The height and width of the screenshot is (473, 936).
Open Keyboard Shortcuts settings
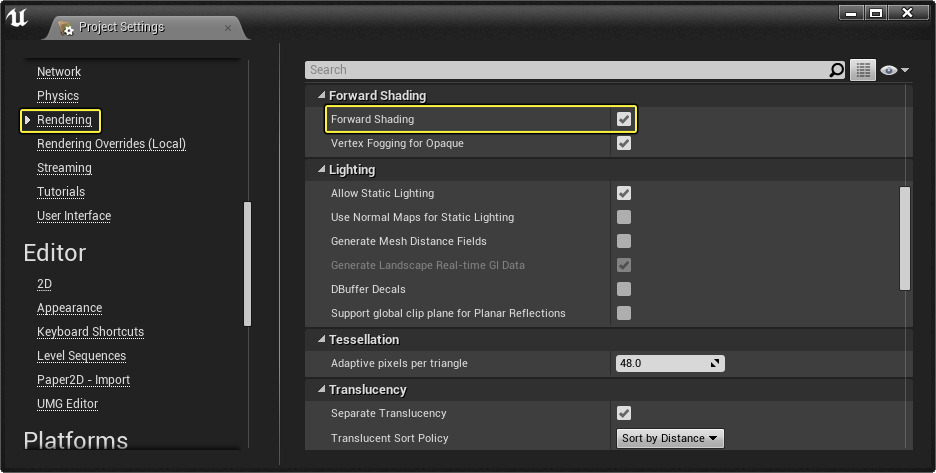click(x=91, y=331)
